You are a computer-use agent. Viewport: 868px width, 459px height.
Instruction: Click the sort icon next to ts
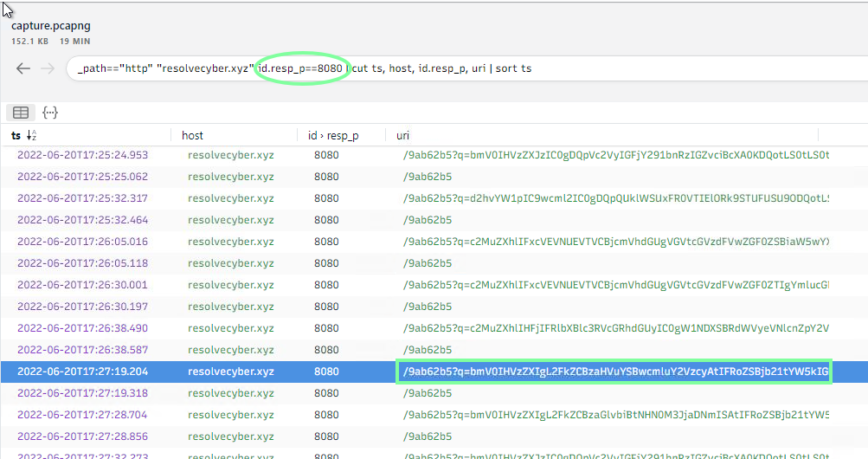tap(31, 135)
